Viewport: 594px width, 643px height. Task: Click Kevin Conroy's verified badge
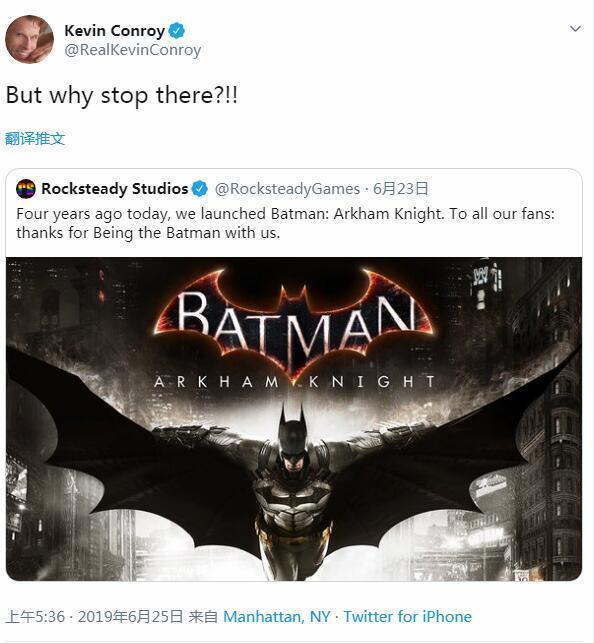click(x=177, y=31)
